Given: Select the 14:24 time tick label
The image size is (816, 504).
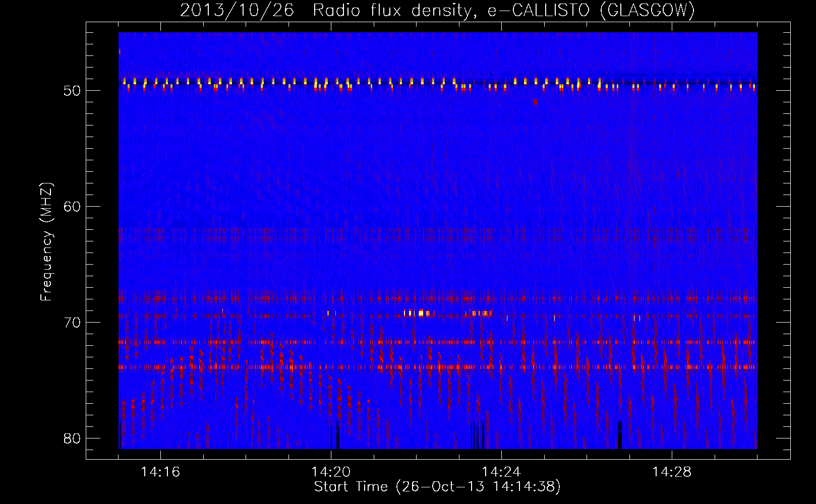Looking at the screenshot, I should 501,472.
